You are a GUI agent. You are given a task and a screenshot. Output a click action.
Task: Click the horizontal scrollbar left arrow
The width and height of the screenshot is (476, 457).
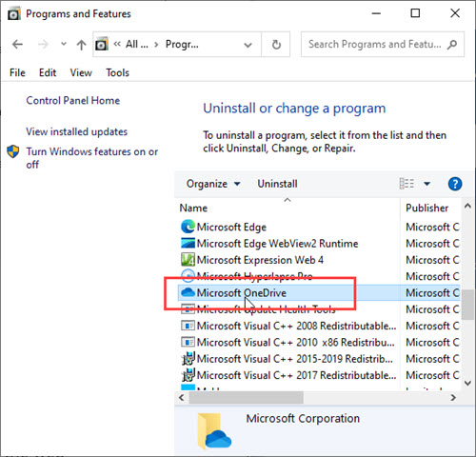pyautogui.click(x=182, y=397)
